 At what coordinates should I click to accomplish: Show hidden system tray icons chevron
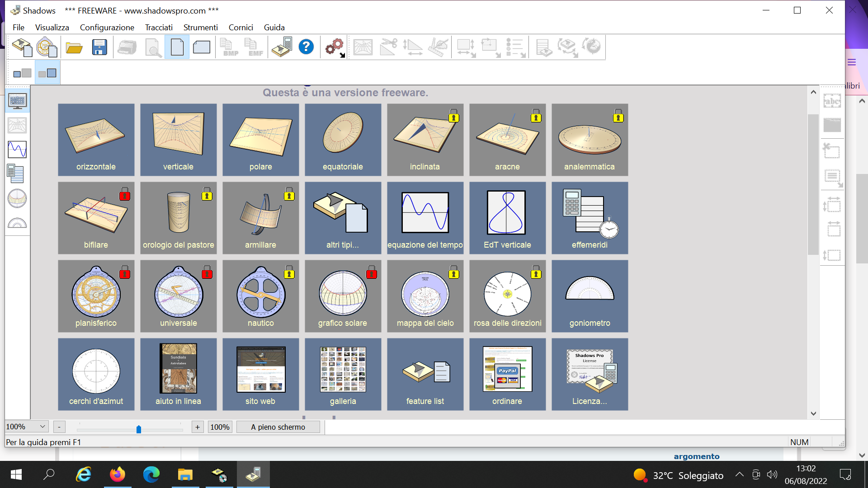pos(739,474)
